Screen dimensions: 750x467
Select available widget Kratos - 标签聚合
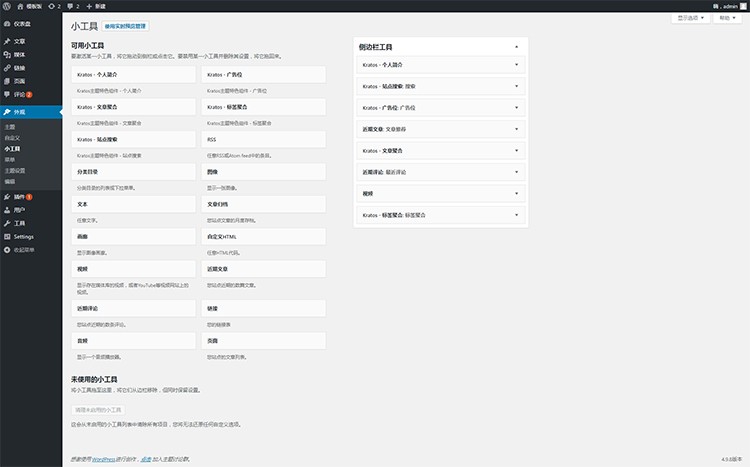point(264,107)
